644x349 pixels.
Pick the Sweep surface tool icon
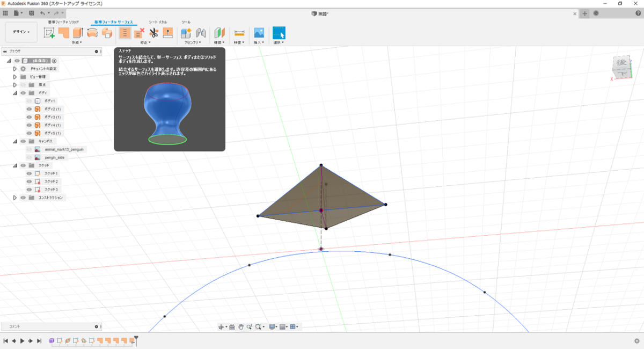(107, 33)
